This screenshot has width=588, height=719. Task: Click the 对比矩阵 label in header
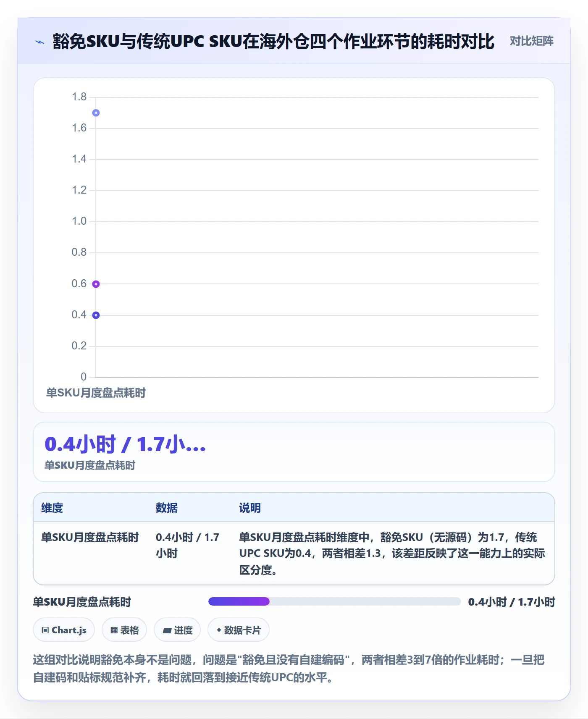(x=531, y=41)
